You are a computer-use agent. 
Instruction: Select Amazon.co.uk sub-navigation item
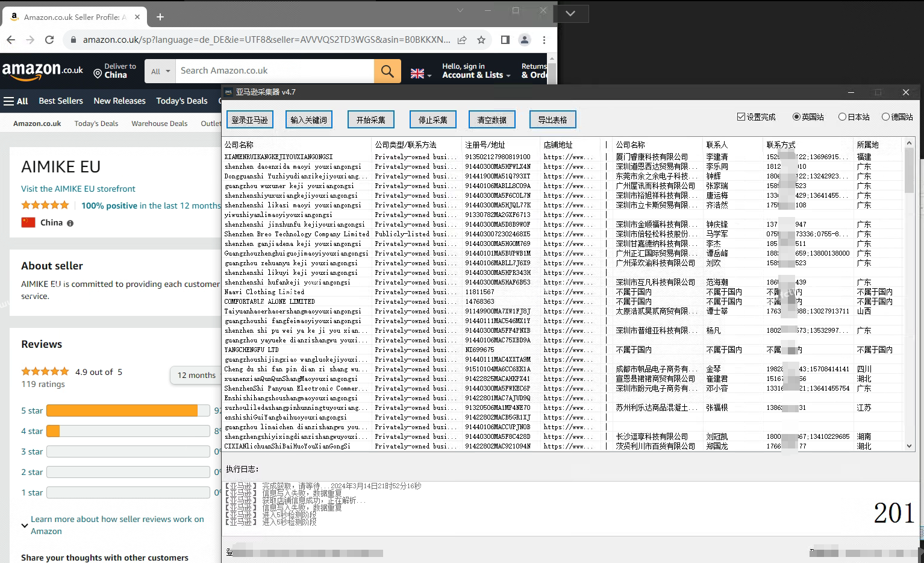[37, 124]
